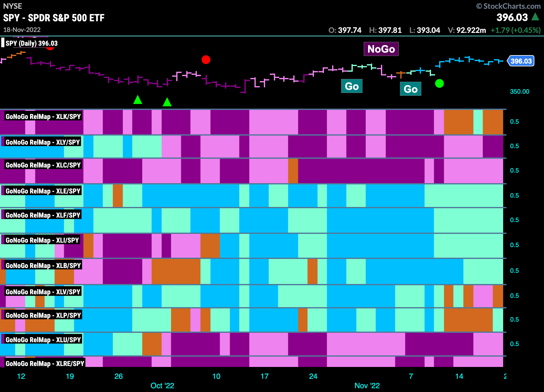Screen dimensions: 544x392
Task: Click the date 17 on time axis
Action: click(264, 376)
